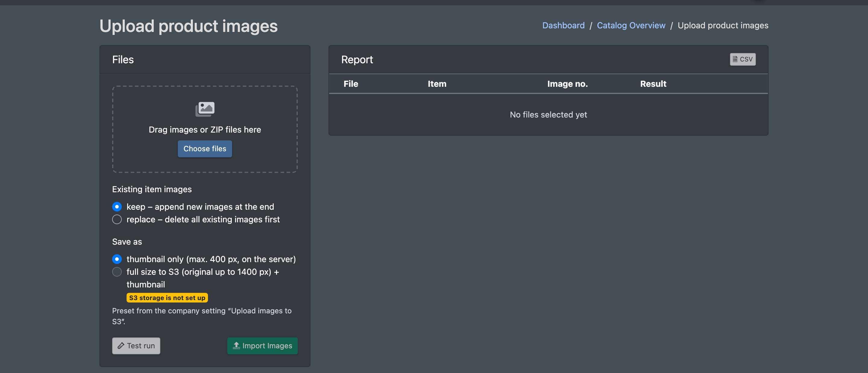Click the Report panel heading

click(357, 60)
